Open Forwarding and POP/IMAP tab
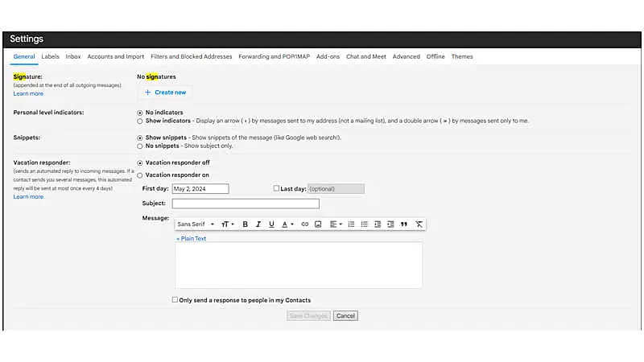The height and width of the screenshot is (362, 644). pos(275,56)
